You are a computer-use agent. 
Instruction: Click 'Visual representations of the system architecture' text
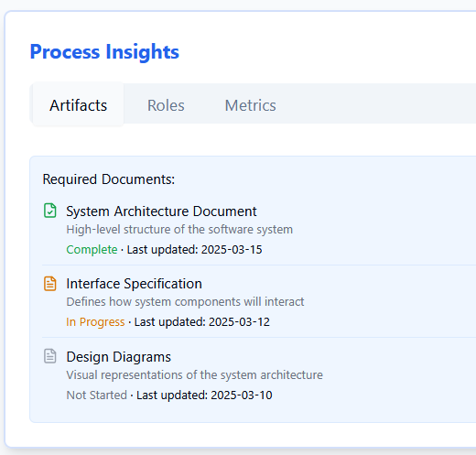click(x=194, y=375)
